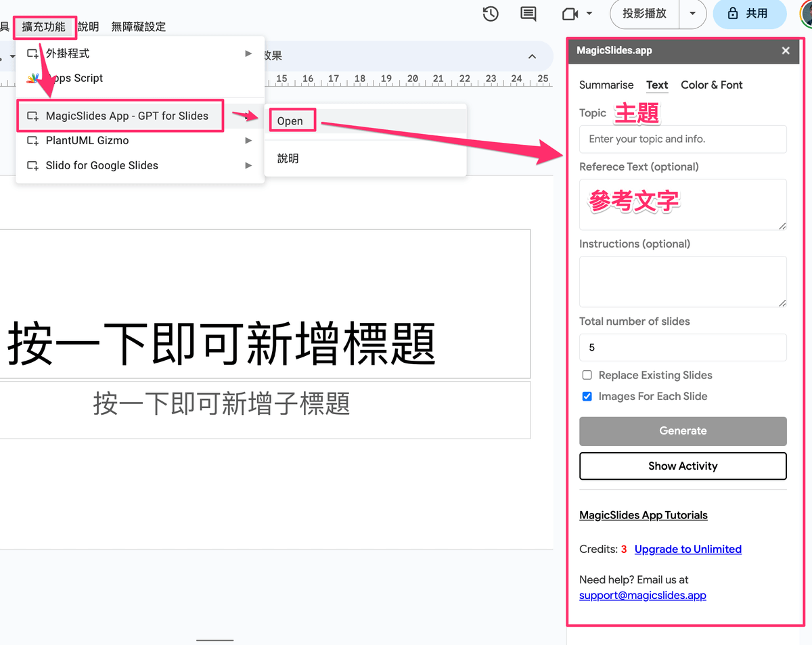Image resolution: width=812 pixels, height=645 pixels.
Task: Click the subtitle placeholder 按一下即可新增子標題
Action: click(x=221, y=404)
